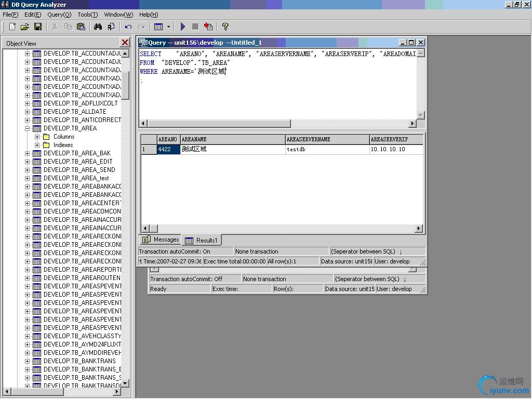Screen dimensions: 532x399
Task: Open the Query menu
Action: [59, 15]
